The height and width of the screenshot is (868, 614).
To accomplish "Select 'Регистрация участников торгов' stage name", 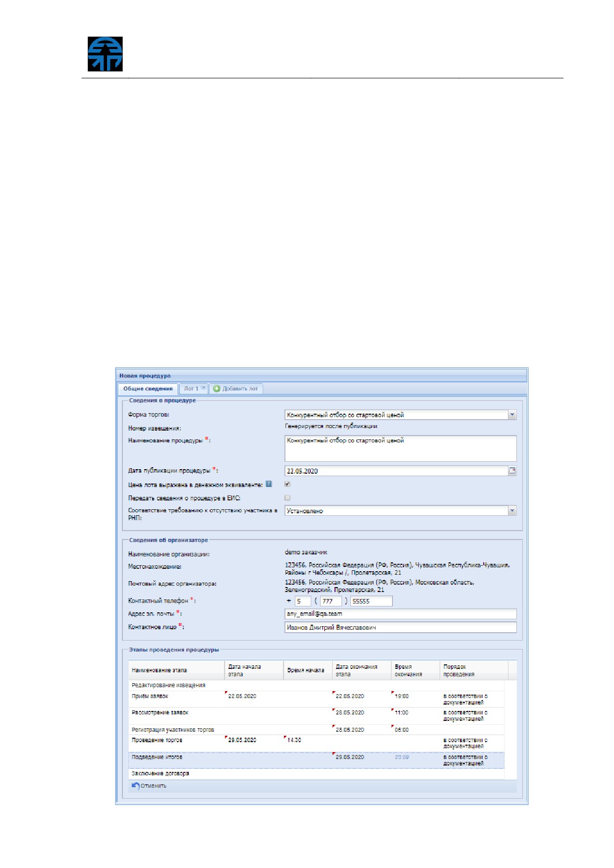I will point(172,730).
